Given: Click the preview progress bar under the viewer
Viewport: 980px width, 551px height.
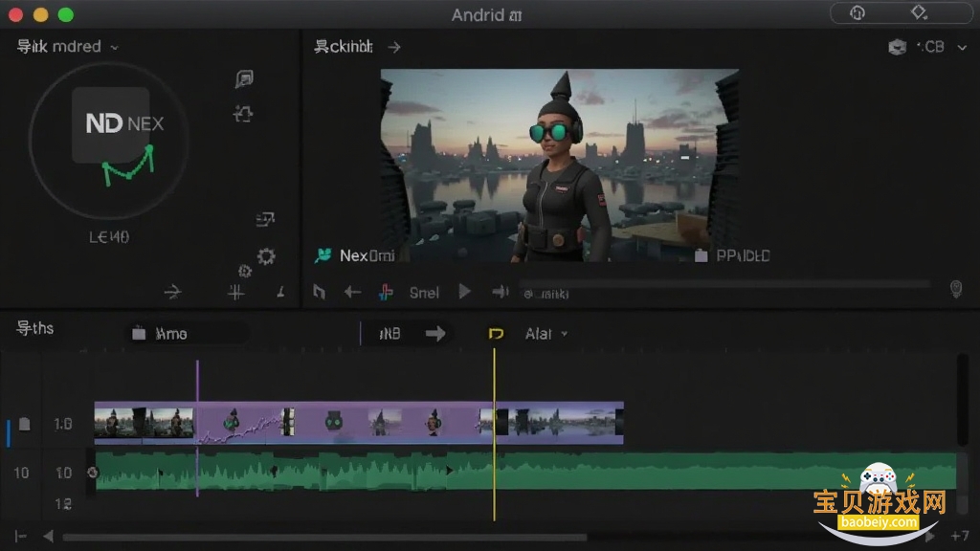Looking at the screenshot, I should coord(725,284).
